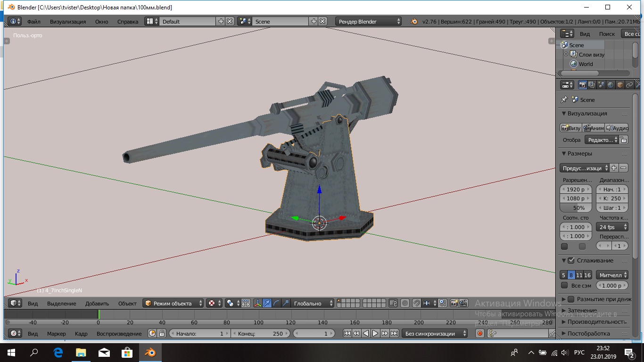
Task: Open the Object properties cube tab
Action: [x=620, y=85]
